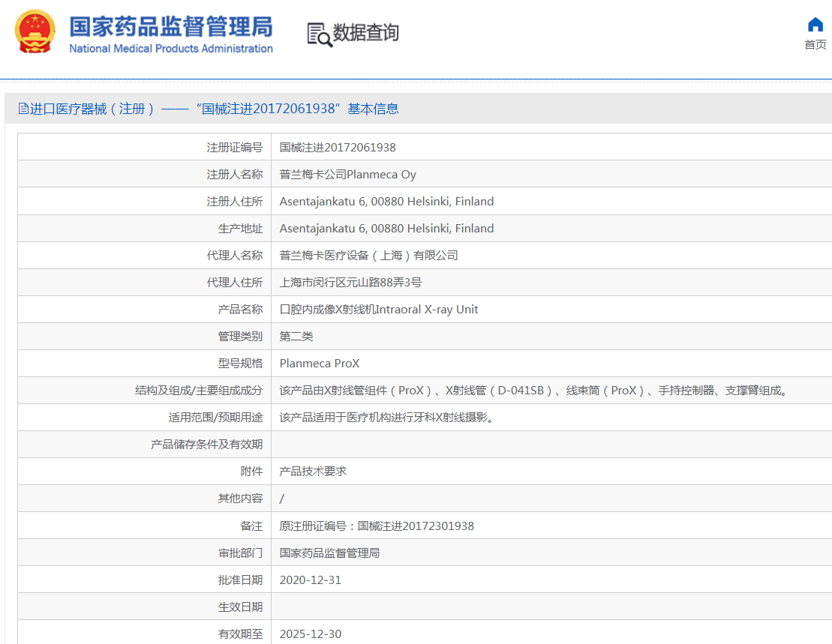Screen dimensions: 832x644
Task: Click National Medical Products Administration text
Action: pos(171,48)
